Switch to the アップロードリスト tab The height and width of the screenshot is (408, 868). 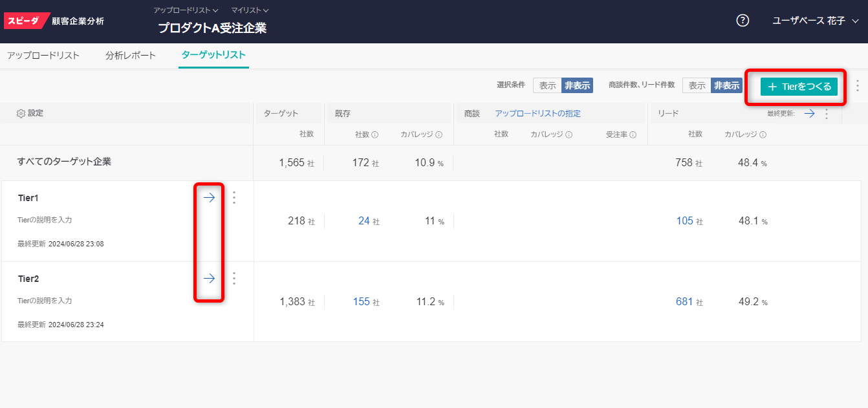[43, 56]
